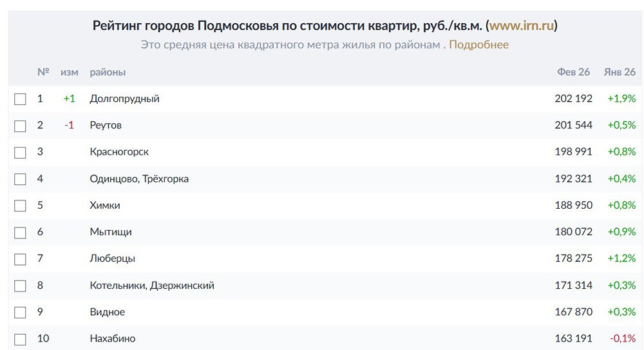
Task: Tick the Котельники, Дзержинский checkbox
Action: (20, 286)
